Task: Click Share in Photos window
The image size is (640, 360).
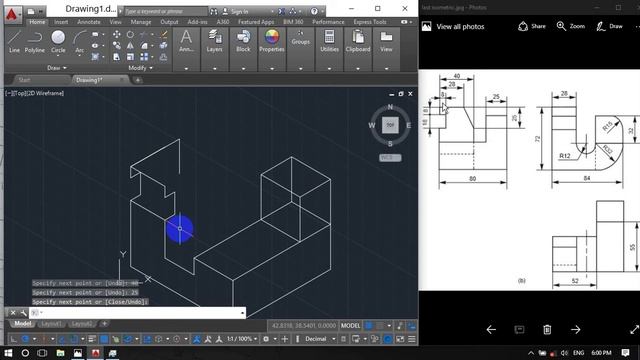Action: 532,26
